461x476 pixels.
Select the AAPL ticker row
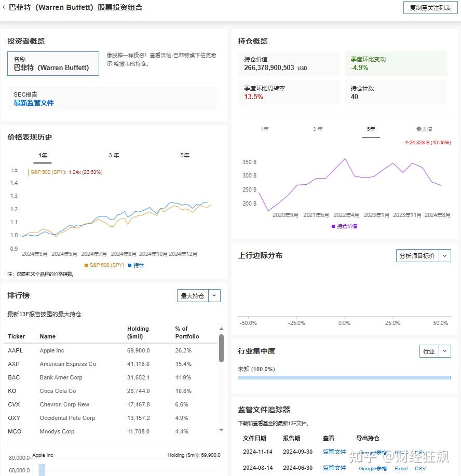[111, 350]
